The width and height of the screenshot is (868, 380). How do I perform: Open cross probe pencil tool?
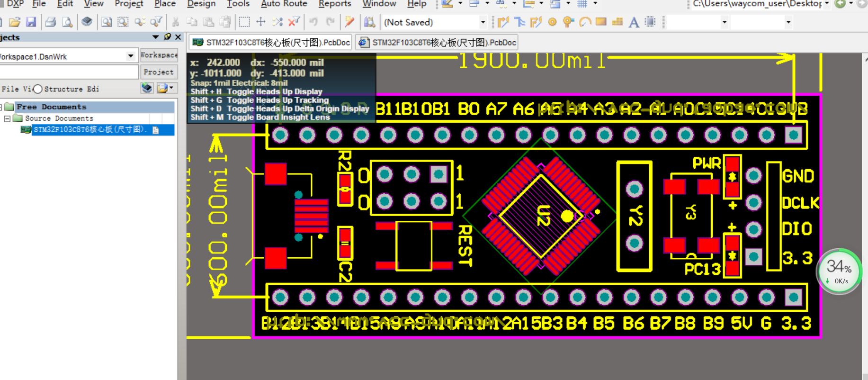click(x=349, y=22)
